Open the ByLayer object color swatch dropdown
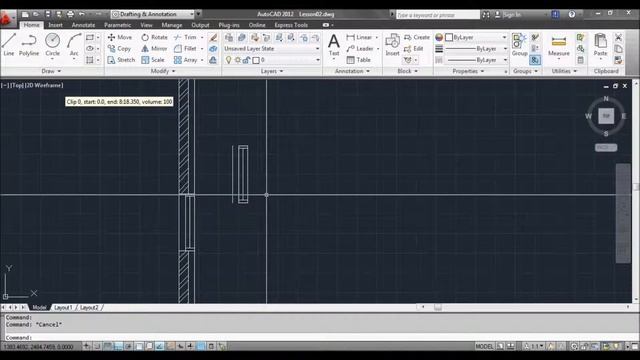 point(476,37)
